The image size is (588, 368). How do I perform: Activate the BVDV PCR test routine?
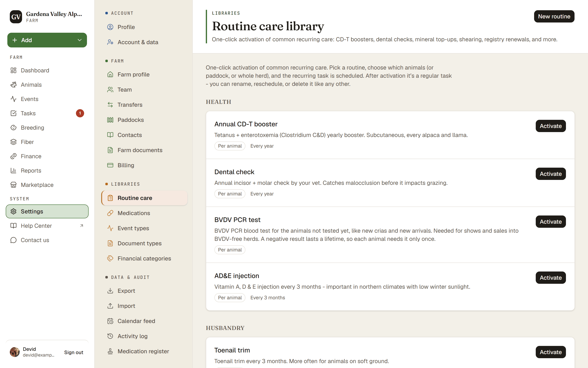551,222
